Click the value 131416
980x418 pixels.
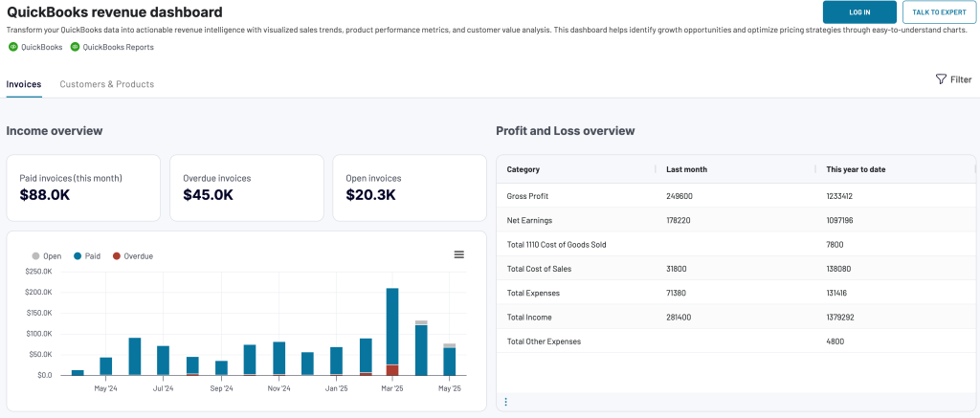coord(837,293)
